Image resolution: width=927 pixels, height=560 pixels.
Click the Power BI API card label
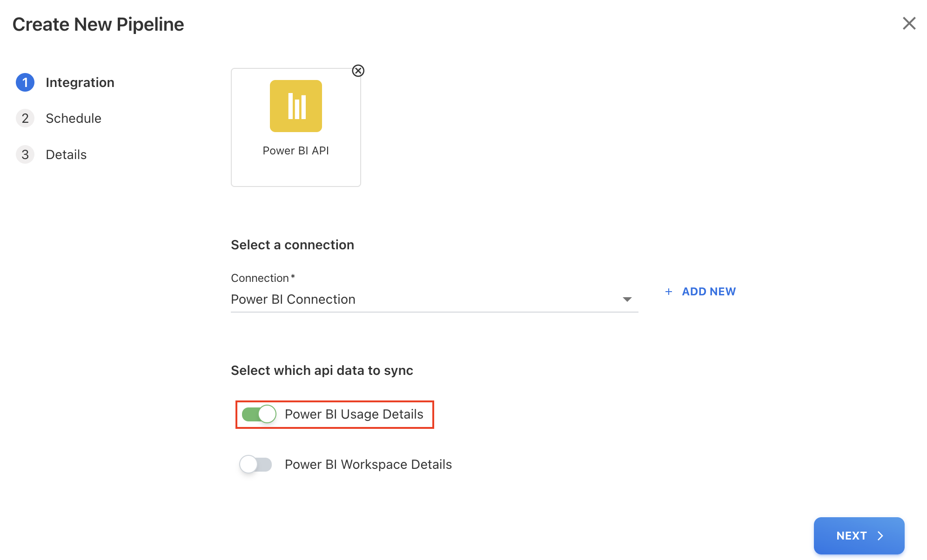pos(296,151)
